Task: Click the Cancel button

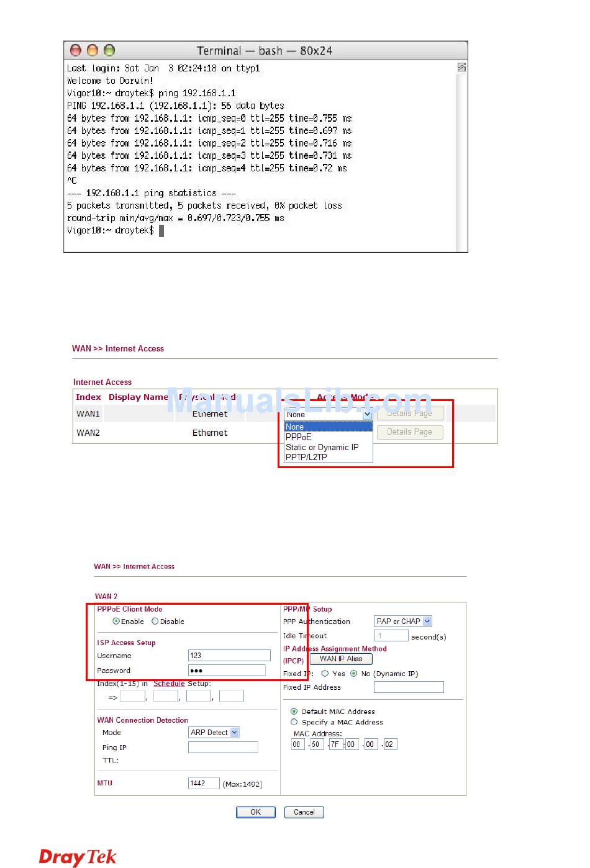Action: [x=304, y=812]
